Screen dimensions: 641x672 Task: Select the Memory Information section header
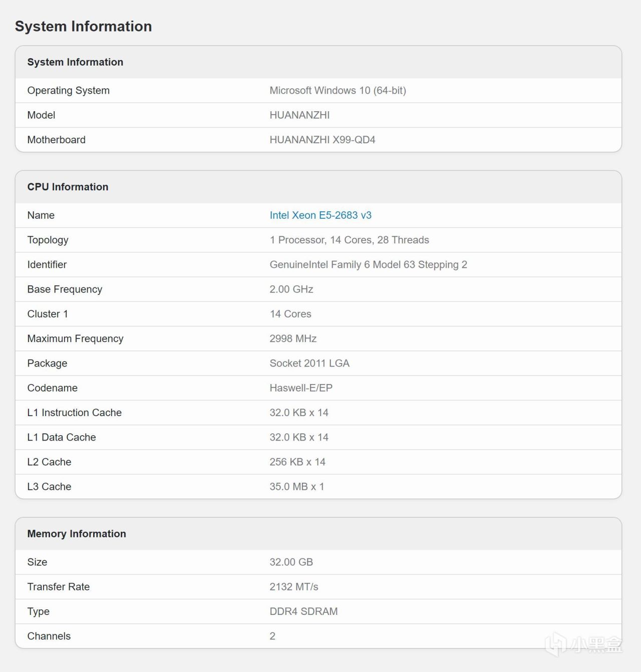[x=77, y=534]
